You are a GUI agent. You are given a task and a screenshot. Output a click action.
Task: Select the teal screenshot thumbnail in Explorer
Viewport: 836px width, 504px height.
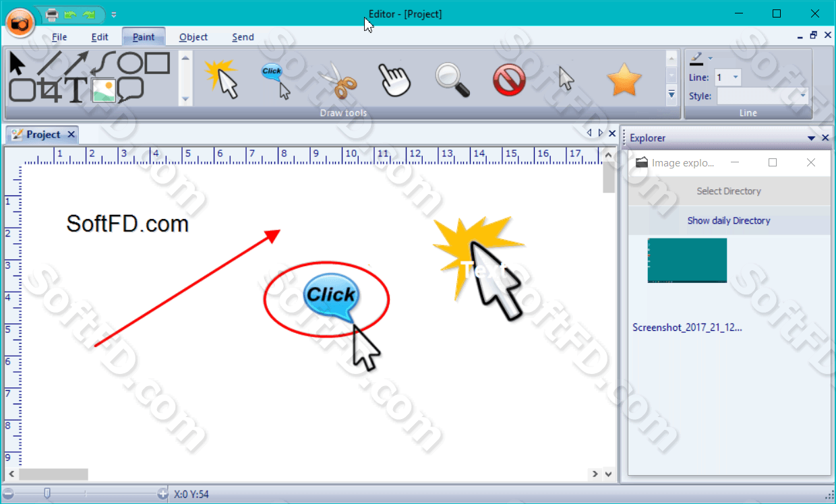pyautogui.click(x=687, y=260)
